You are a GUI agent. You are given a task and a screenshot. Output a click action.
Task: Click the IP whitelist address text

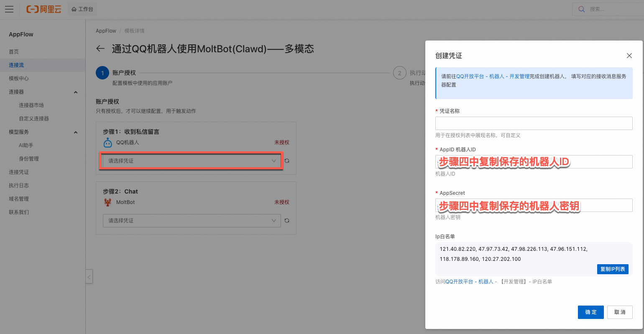pyautogui.click(x=514, y=254)
